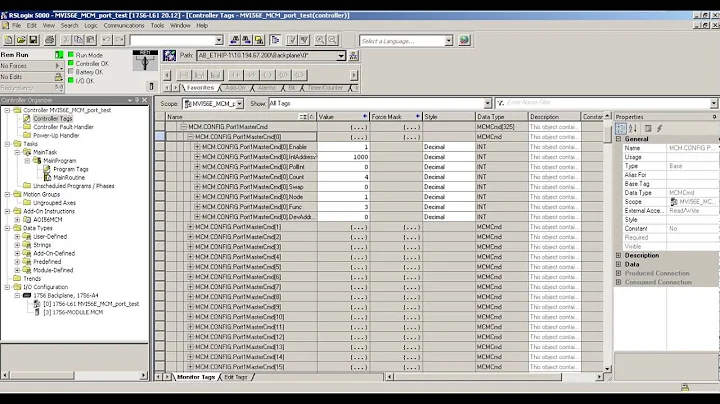Select the [3] 1756-MODULE MCM item
The image size is (720, 404).
73,312
